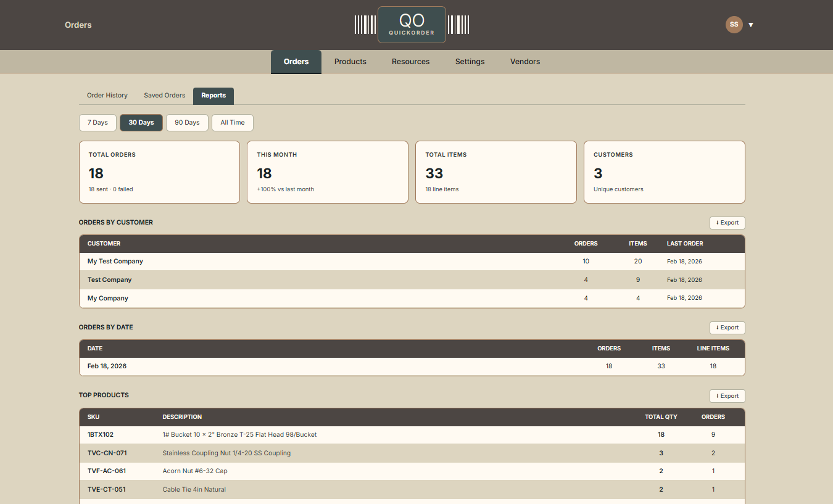Click the Orders link in header
Viewport: 833px width, 504px height.
(78, 25)
